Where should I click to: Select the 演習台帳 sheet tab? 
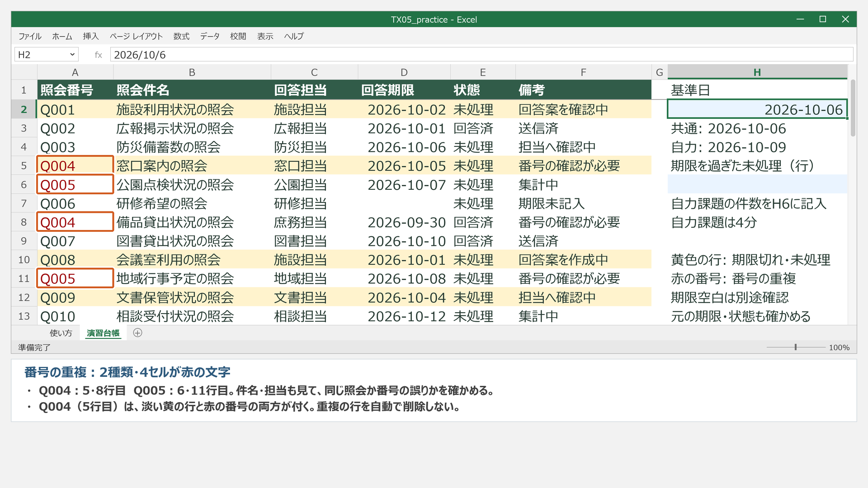point(103,333)
